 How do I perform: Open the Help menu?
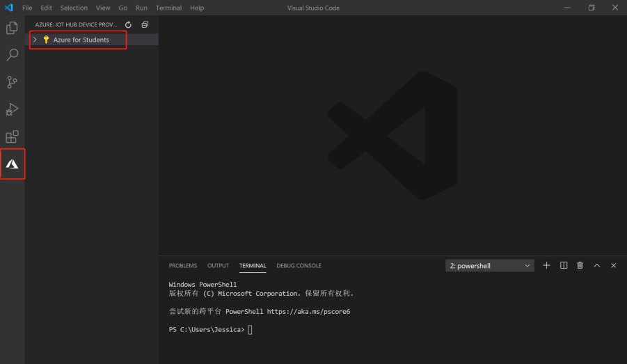coord(197,8)
